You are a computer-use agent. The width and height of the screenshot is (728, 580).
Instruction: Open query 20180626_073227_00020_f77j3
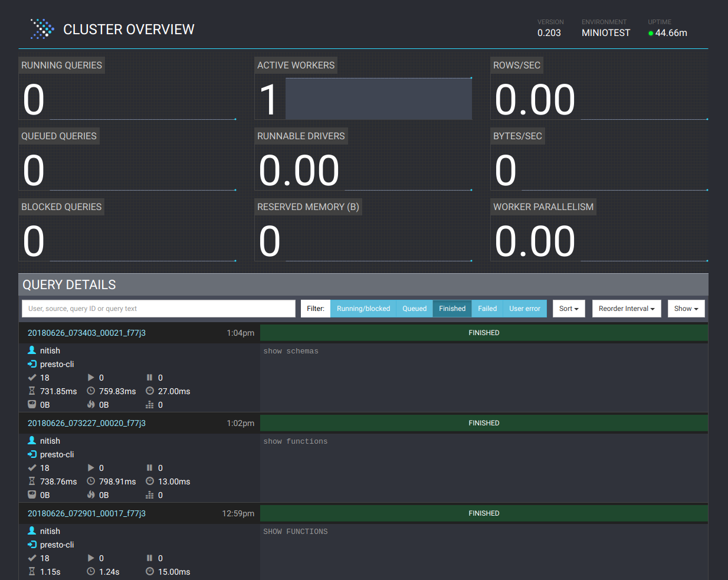pyautogui.click(x=87, y=423)
